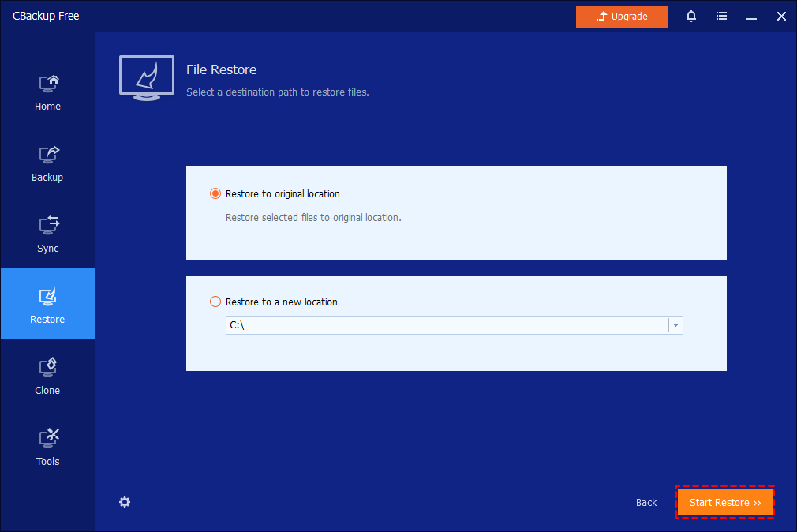Select the Sync icon in sidebar

[x=48, y=226]
